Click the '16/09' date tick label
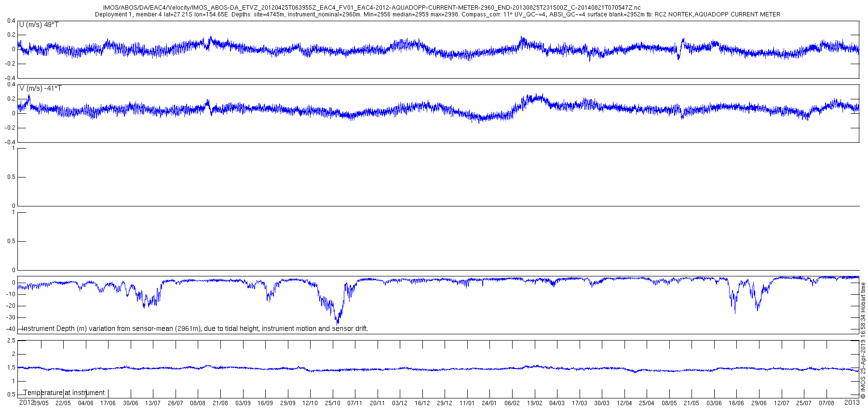The image size is (868, 410). coord(265,403)
